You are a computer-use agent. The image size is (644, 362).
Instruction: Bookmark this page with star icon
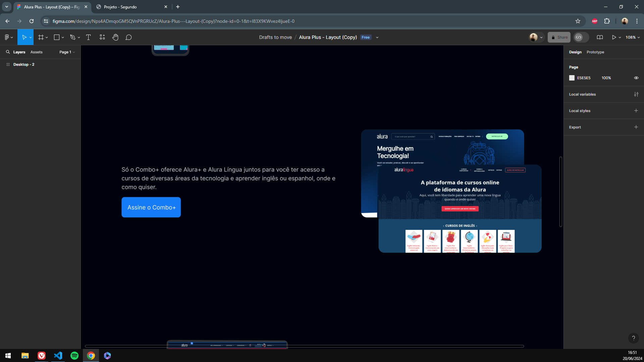578,21
